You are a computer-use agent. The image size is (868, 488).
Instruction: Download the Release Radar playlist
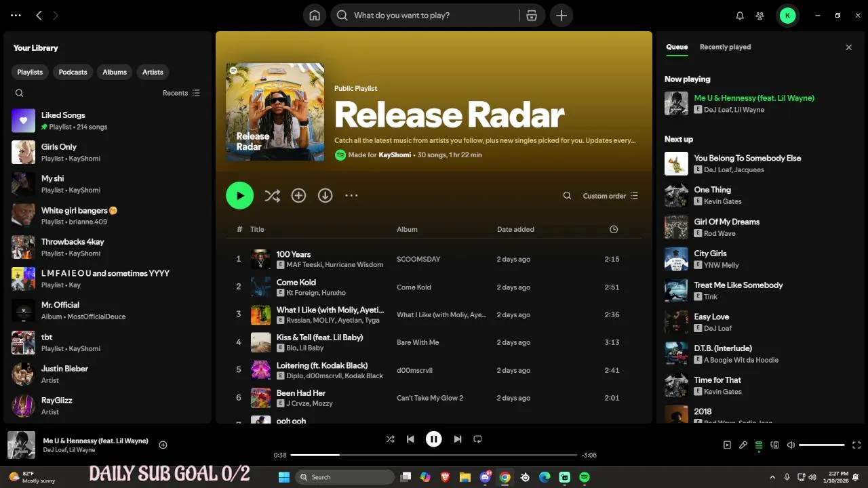coord(325,195)
